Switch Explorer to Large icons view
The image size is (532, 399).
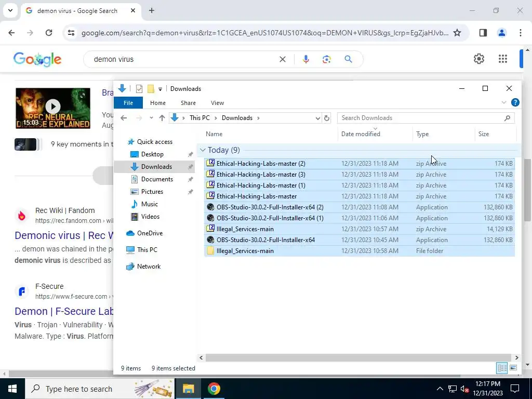click(513, 368)
